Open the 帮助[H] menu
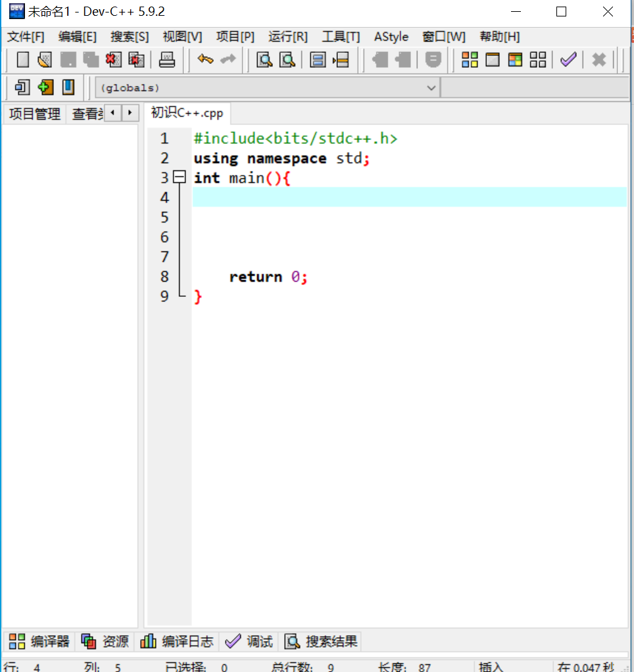634x672 pixels. pos(499,38)
